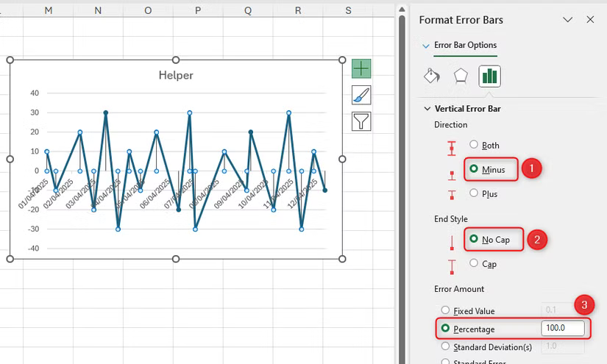607x364 pixels.
Task: Open Format Error Bars pane options chevron
Action: point(567,19)
